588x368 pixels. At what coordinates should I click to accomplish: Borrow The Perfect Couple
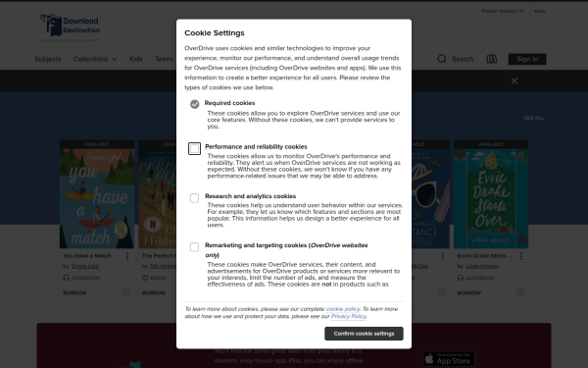[154, 292]
